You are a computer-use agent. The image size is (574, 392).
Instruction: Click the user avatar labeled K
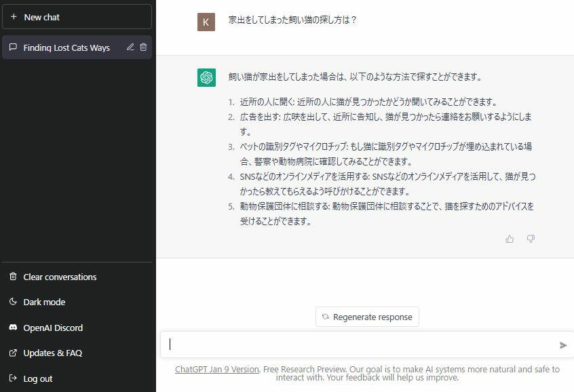(206, 22)
